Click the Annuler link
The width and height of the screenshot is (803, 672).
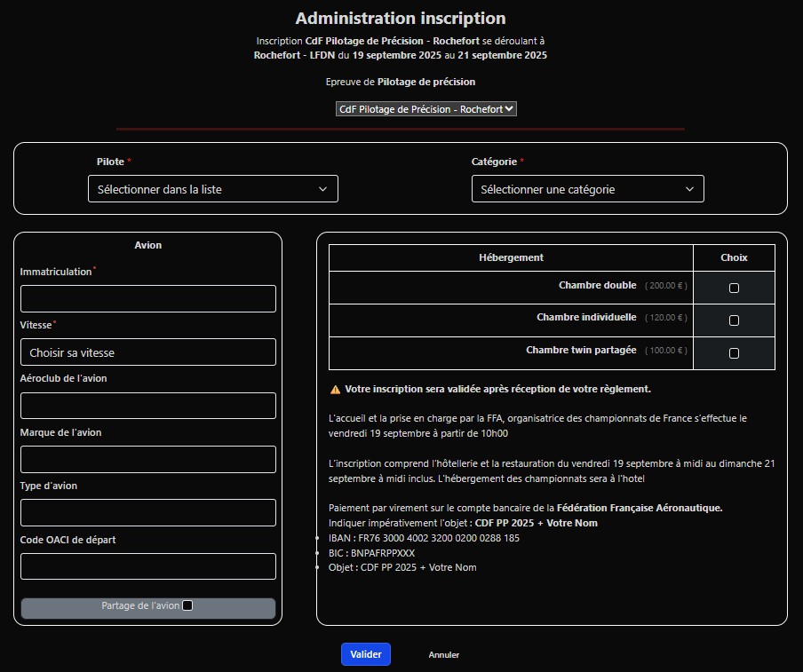(x=443, y=655)
